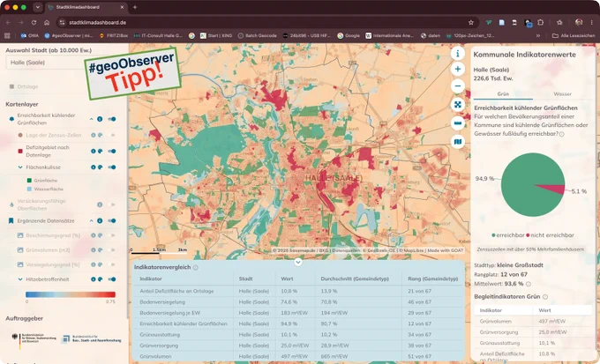The height and width of the screenshot is (364, 600).
Task: Open info for Beschirmungsgrad [%] layer
Action: (x=93, y=235)
